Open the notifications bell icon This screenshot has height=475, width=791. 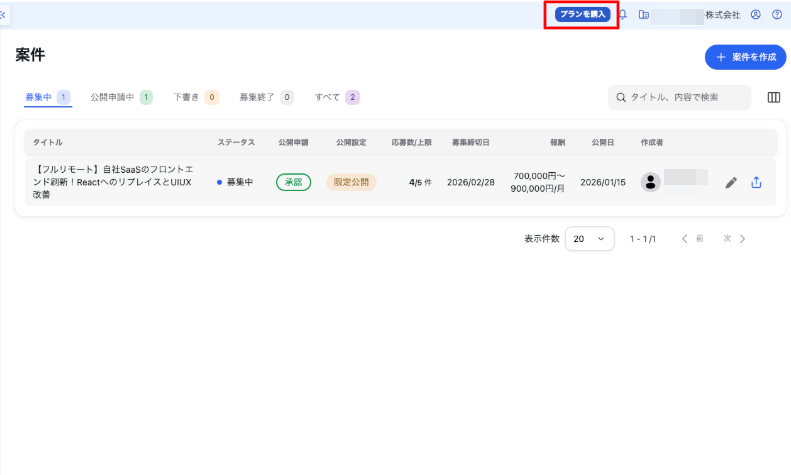tap(623, 15)
